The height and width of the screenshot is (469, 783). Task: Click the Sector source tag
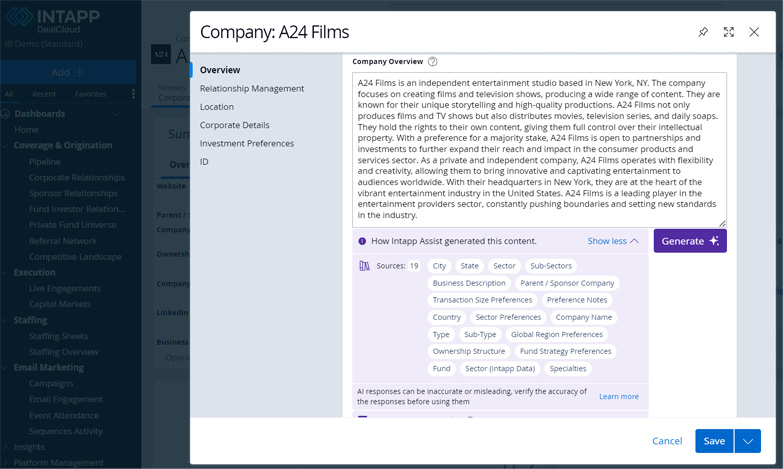pos(504,266)
